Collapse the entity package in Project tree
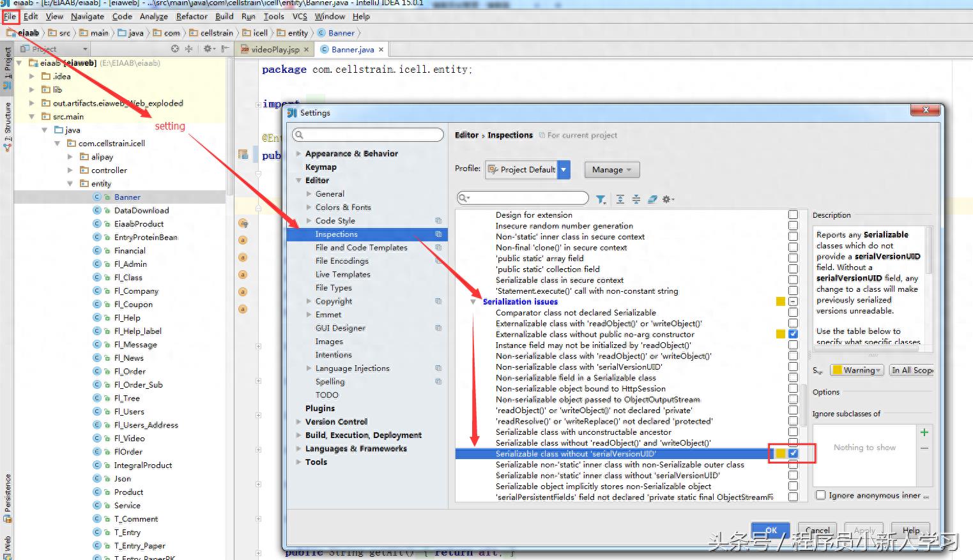Image resolution: width=973 pixels, height=560 pixels. click(70, 184)
